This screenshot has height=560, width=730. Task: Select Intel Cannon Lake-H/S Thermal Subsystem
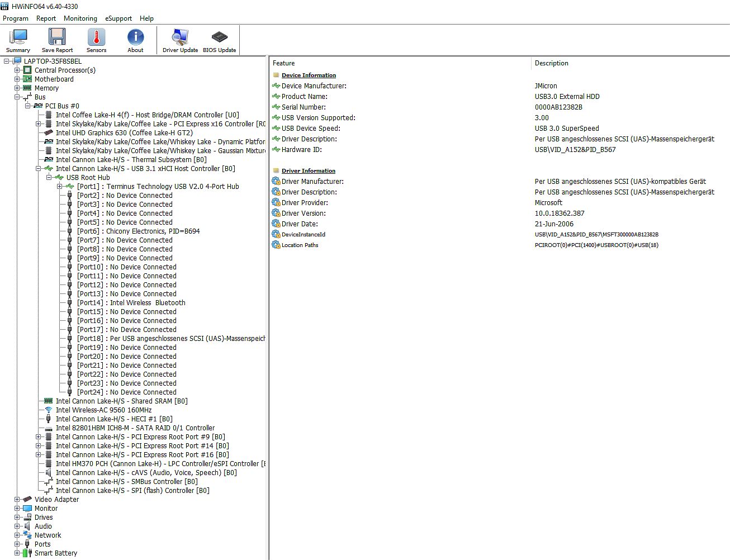(131, 160)
